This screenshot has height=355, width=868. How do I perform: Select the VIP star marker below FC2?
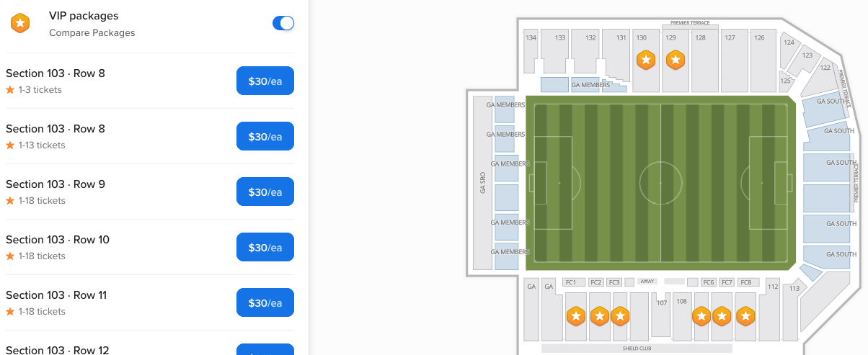pyautogui.click(x=599, y=316)
